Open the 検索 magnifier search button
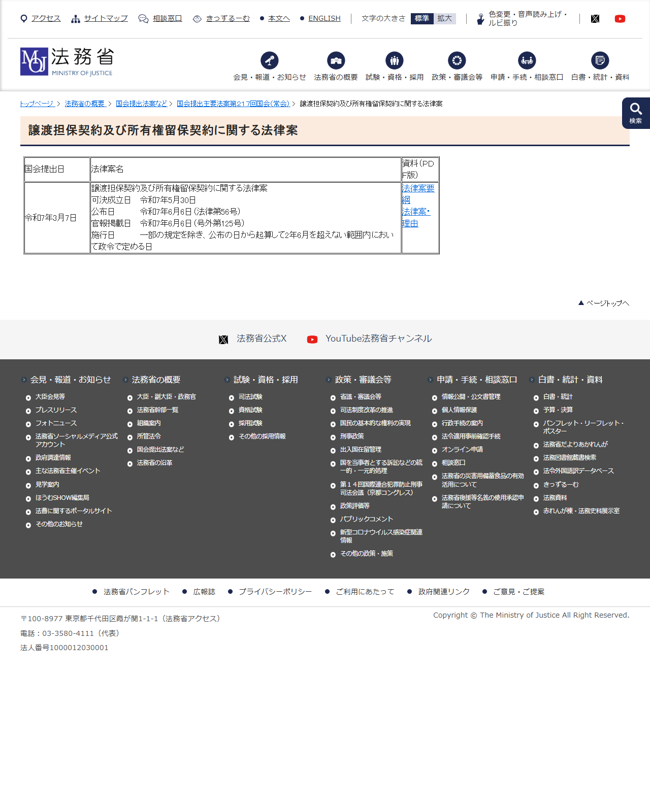This screenshot has height=812, width=650. pos(636,113)
